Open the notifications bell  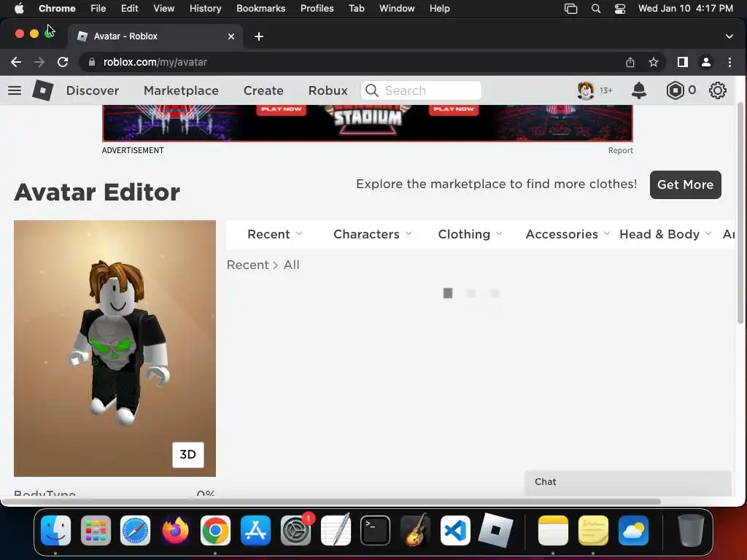(x=639, y=90)
